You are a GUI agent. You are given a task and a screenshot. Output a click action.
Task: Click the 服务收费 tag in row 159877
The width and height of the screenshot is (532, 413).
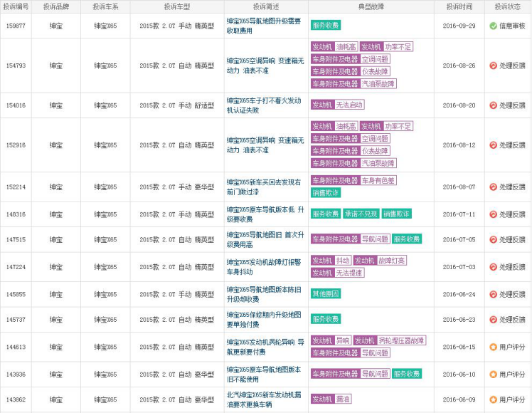pyautogui.click(x=325, y=26)
